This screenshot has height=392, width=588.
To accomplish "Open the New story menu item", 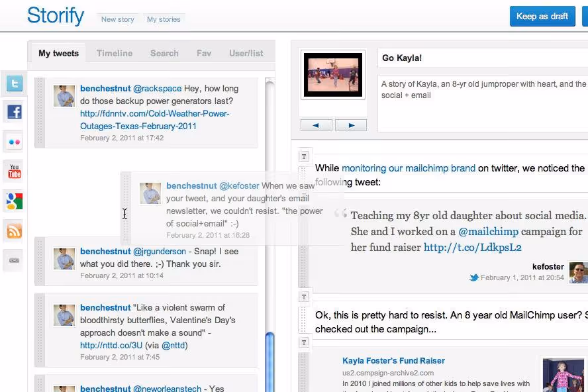I will pos(117,19).
